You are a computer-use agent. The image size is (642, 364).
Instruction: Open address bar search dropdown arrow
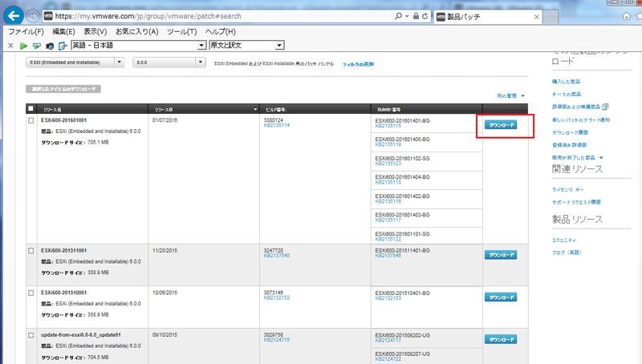407,16
